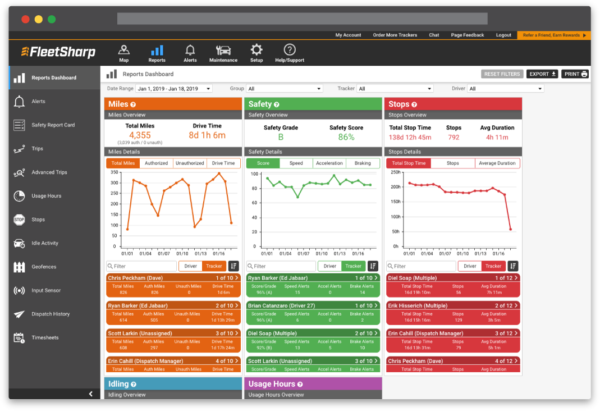This screenshot has width=600, height=411.
Task: Switch Miles list to Tracker
Action: pos(214,266)
